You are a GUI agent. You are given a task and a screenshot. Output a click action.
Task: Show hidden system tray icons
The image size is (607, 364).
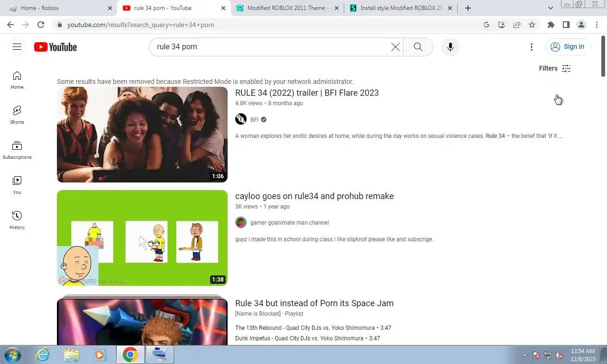click(524, 355)
